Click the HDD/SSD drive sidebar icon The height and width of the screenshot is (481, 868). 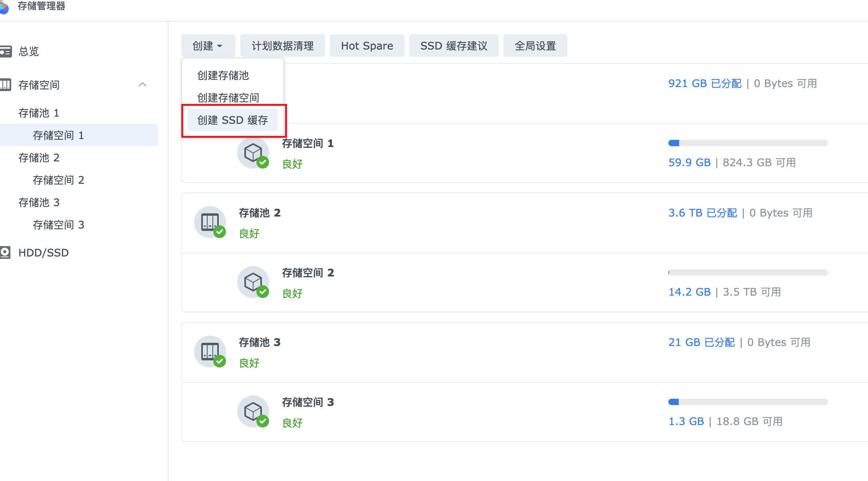[6, 252]
